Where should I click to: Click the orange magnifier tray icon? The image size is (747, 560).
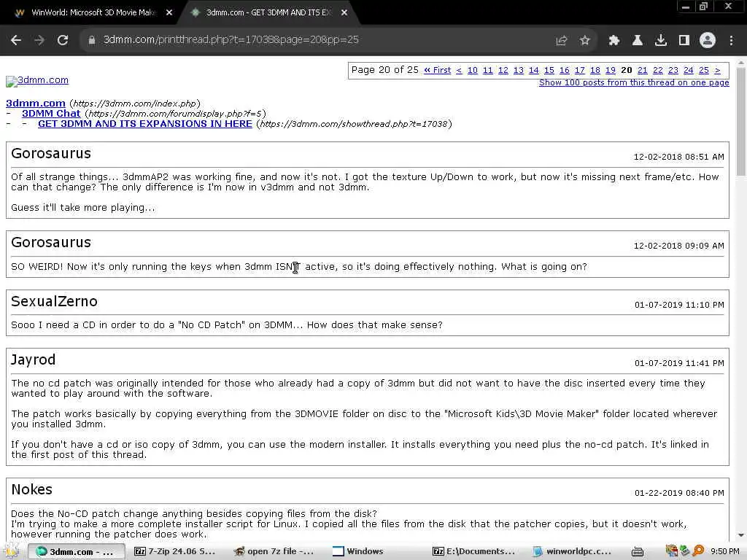point(698,551)
